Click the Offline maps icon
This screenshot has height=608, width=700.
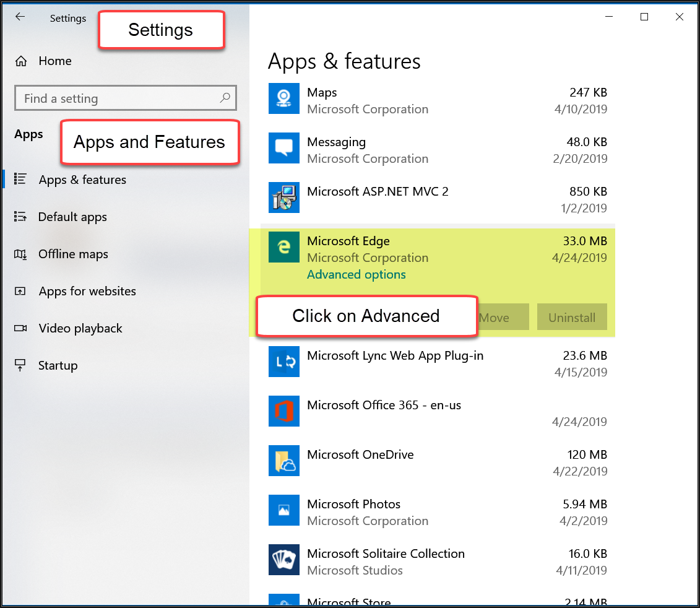click(20, 254)
